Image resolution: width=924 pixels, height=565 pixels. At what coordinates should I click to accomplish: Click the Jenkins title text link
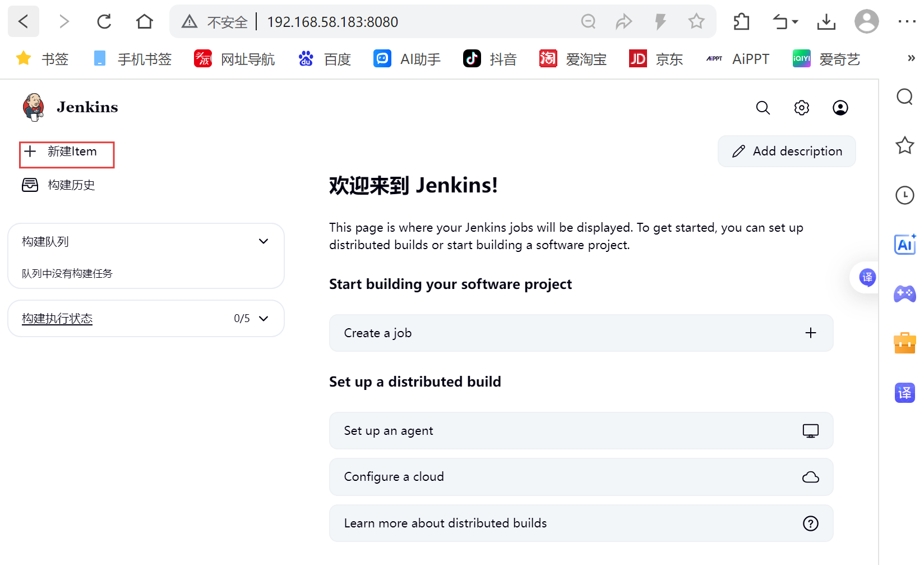coord(87,107)
